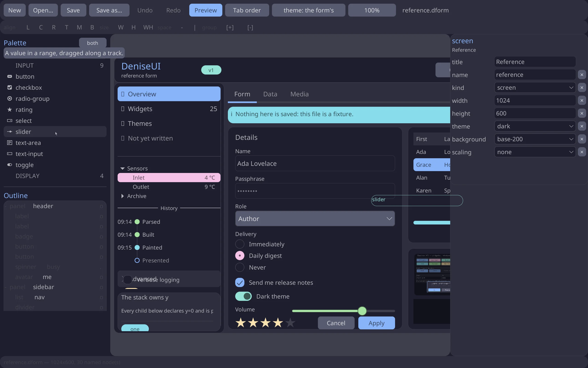This screenshot has height=368, width=588.
Task: Pick the text-input icon in Palette
Action: [9, 154]
